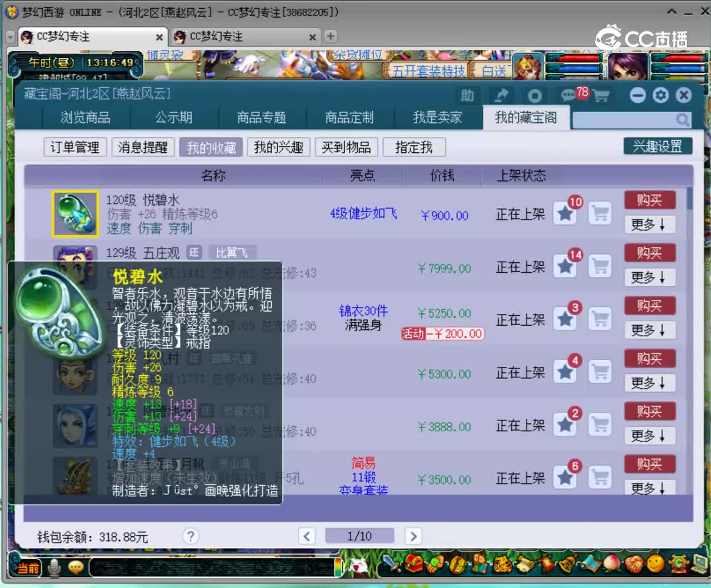This screenshot has height=588, width=711.
Task: Open the tab list dropdown arrow
Action: click(x=10, y=37)
